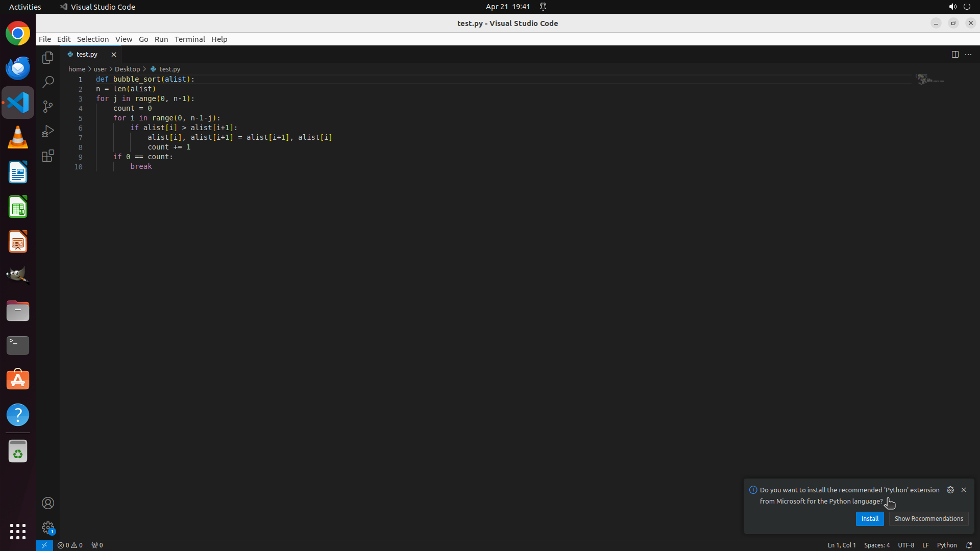Image resolution: width=980 pixels, height=551 pixels.
Task: Click the remote window status bar icon
Action: 44,545
